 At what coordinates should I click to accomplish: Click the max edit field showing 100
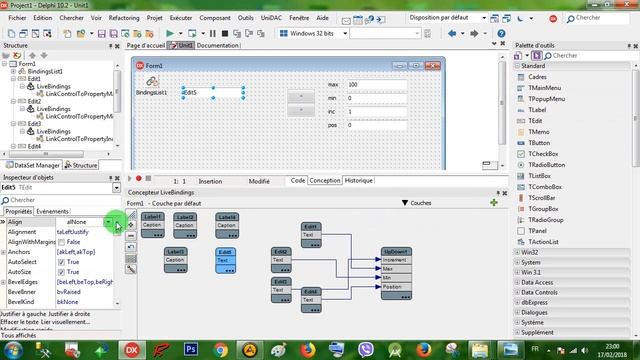point(376,84)
